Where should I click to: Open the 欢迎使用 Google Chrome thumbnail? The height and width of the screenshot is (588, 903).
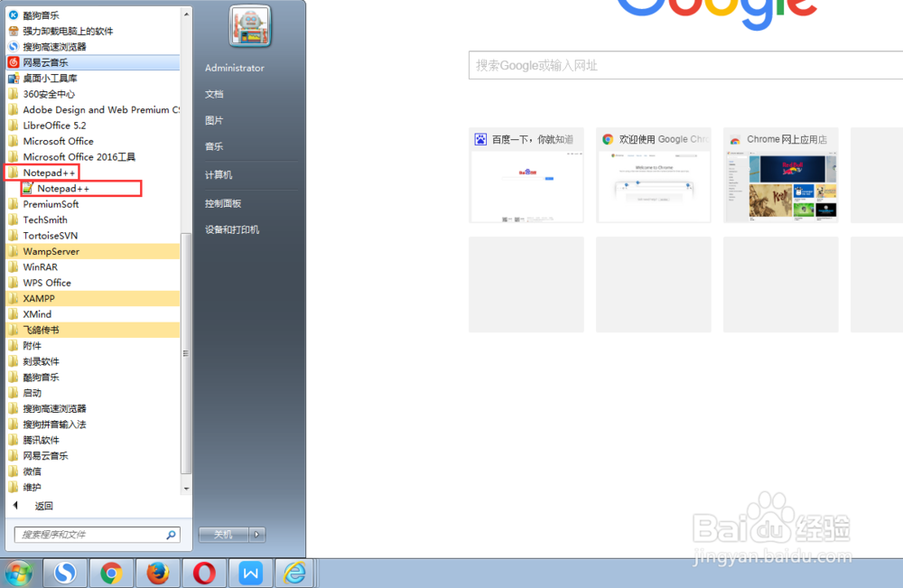pos(654,175)
